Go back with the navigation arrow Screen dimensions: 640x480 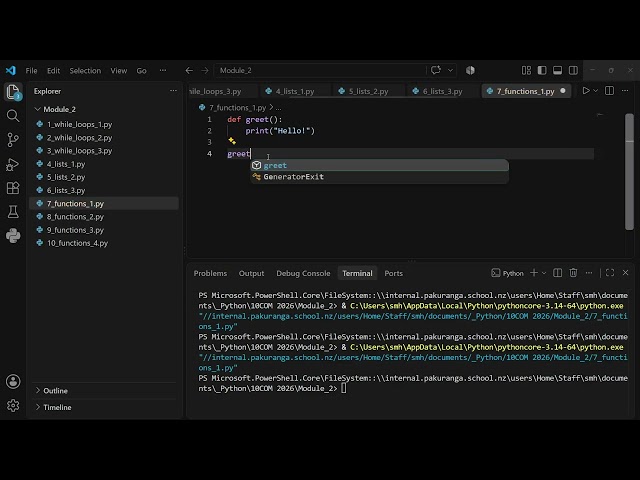189,71
